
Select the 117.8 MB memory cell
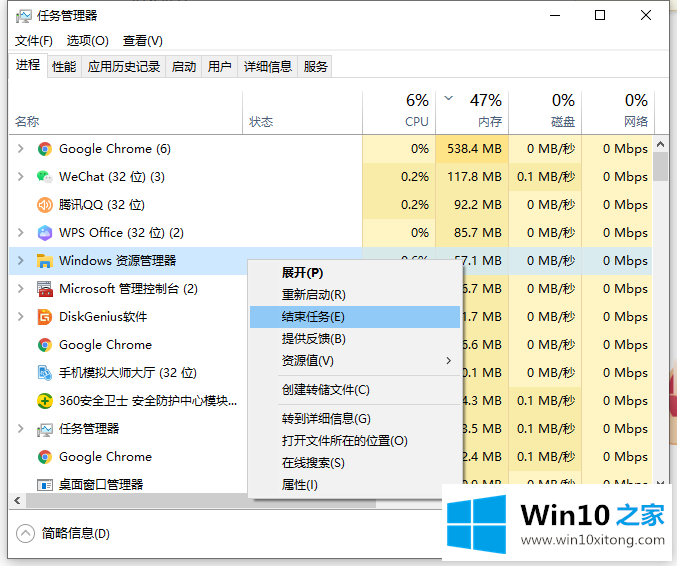pos(472,177)
